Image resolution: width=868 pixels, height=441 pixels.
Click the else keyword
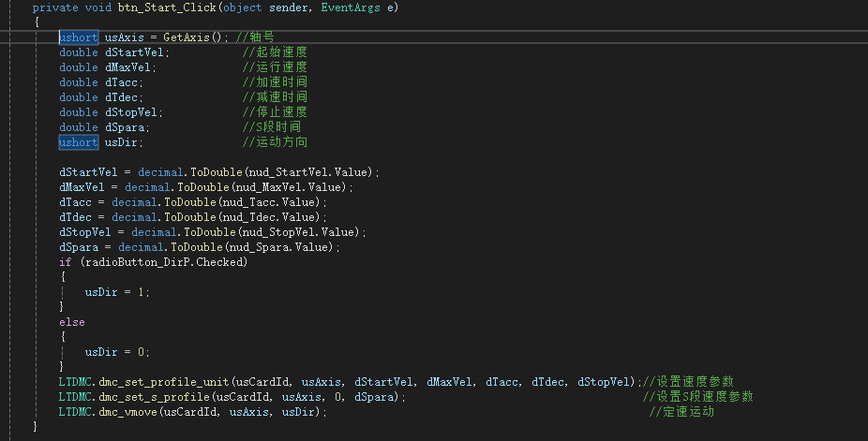pos(72,322)
